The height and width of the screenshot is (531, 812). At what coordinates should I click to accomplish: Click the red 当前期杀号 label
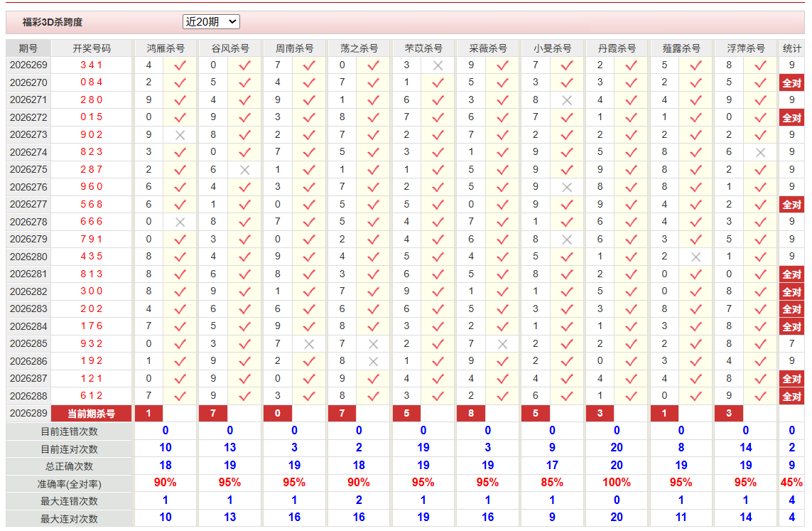92,414
